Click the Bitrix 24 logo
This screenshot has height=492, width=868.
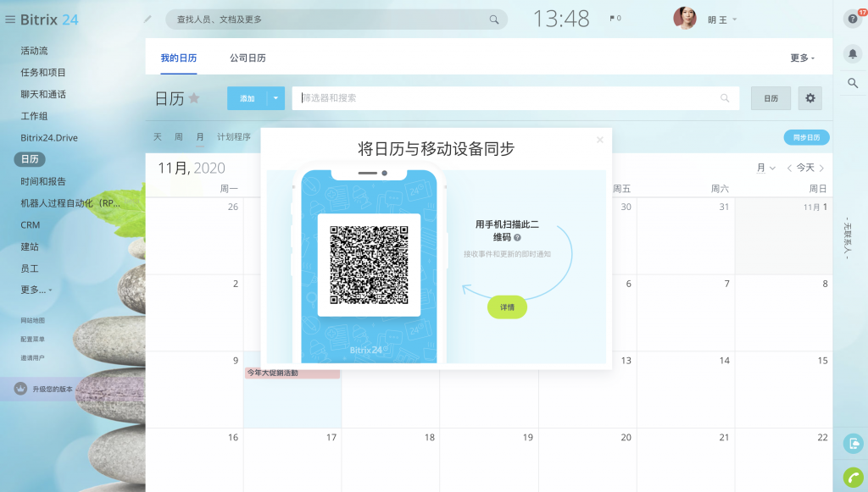49,20
